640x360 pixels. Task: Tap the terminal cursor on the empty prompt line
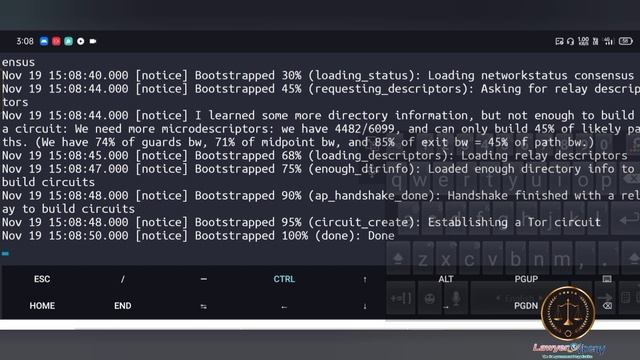pyautogui.click(x=5, y=253)
